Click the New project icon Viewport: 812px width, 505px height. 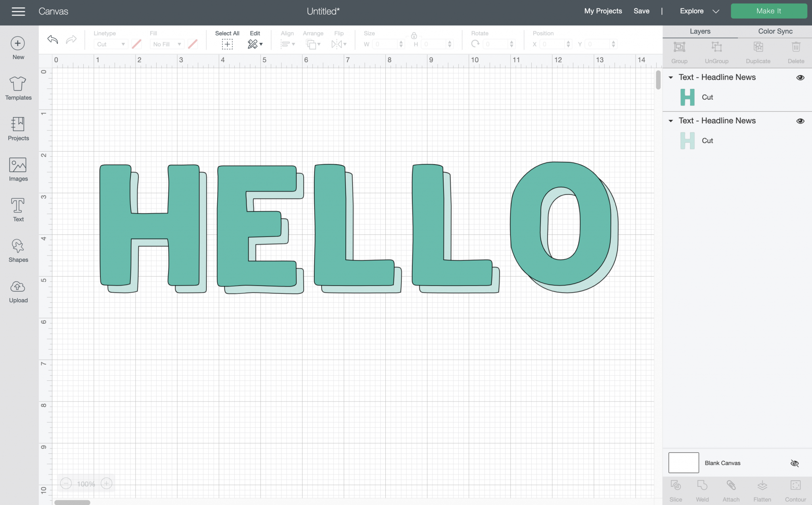click(x=18, y=43)
